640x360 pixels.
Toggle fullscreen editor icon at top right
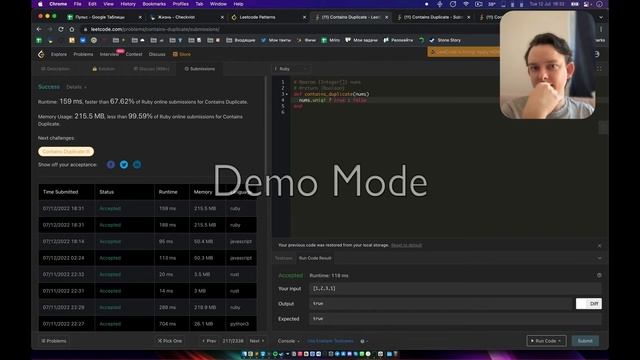coord(599,69)
